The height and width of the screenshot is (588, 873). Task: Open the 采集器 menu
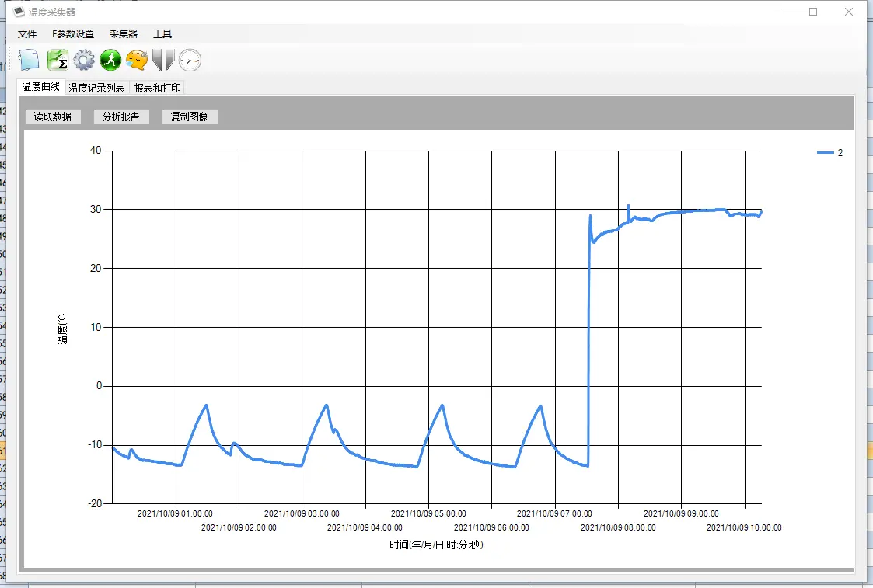click(124, 34)
